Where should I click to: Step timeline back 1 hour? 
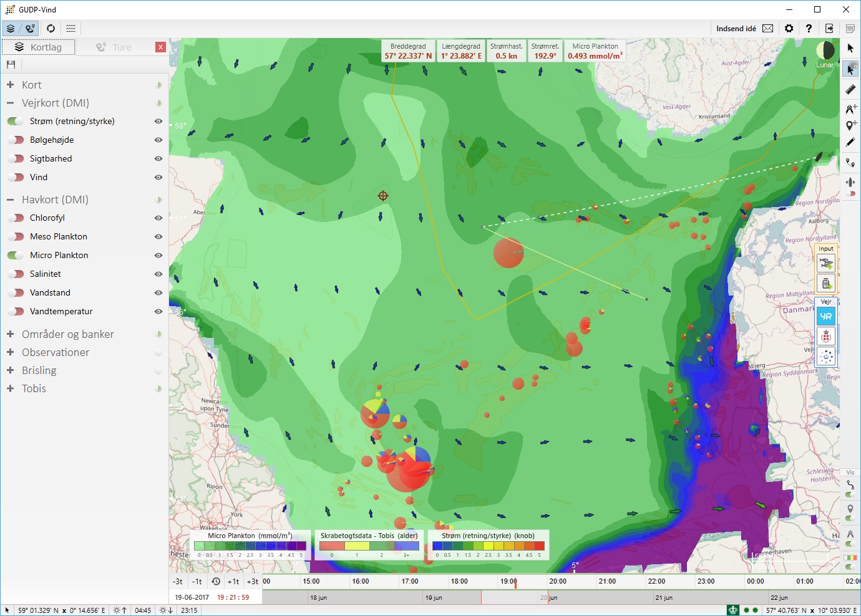(x=197, y=581)
